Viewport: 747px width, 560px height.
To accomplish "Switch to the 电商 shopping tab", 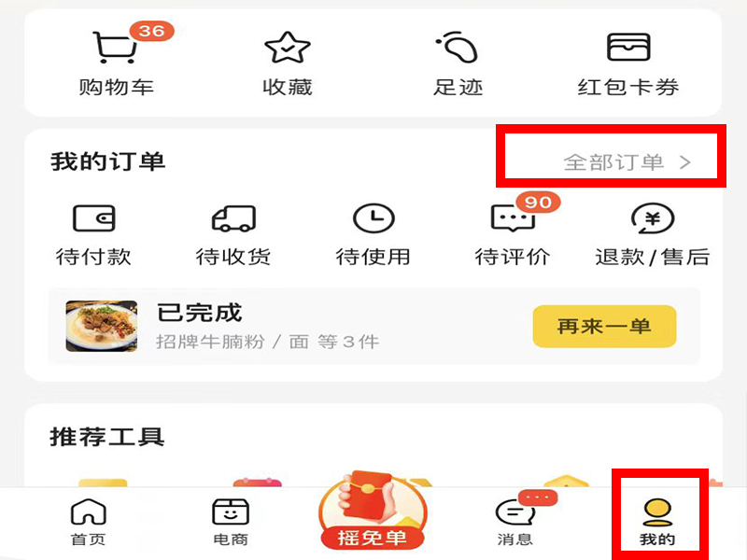I will pos(231,523).
